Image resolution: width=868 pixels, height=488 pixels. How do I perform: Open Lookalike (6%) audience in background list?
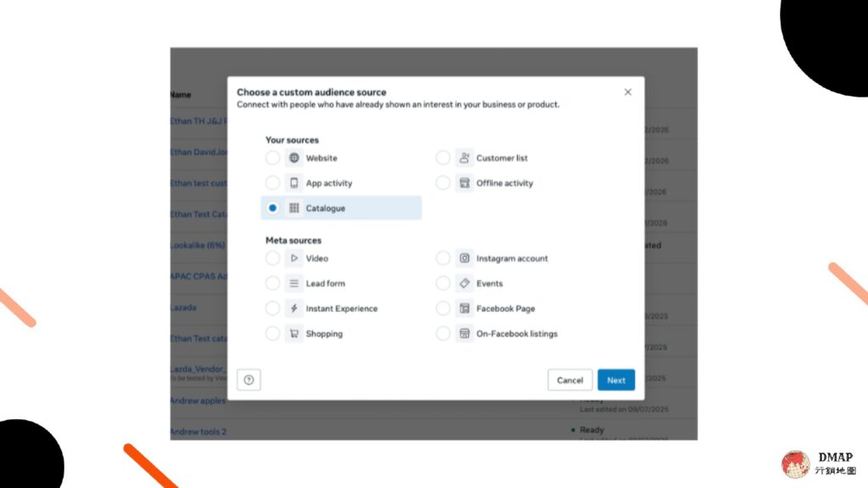(198, 245)
